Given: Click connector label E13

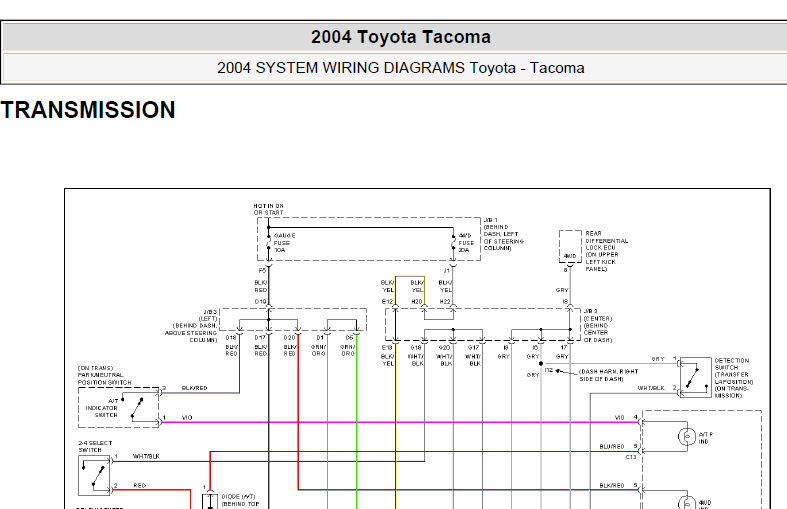Looking at the screenshot, I should tap(387, 347).
